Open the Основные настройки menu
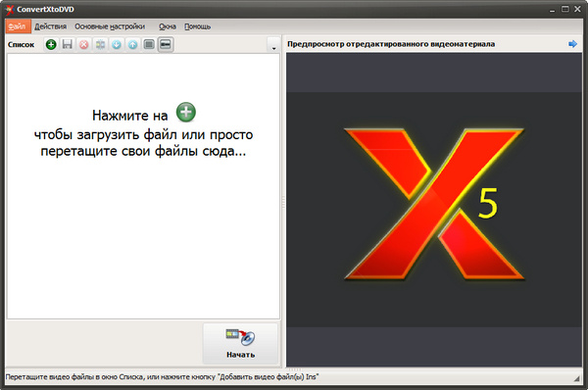 [x=110, y=26]
